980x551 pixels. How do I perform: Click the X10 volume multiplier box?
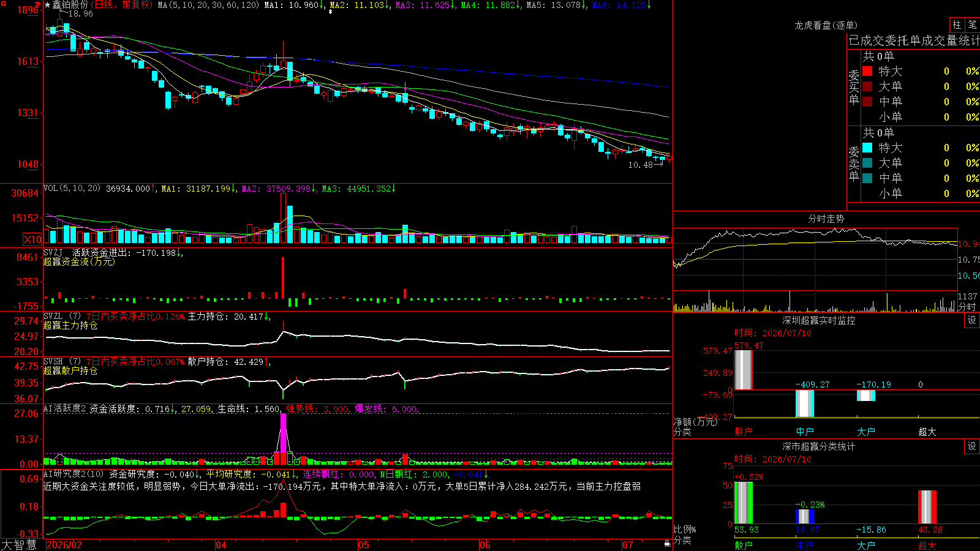click(32, 239)
